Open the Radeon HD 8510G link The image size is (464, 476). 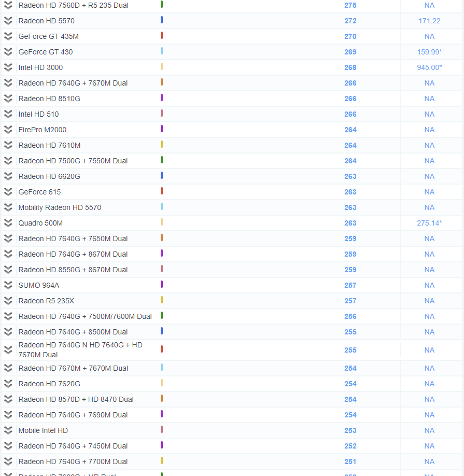pos(49,99)
